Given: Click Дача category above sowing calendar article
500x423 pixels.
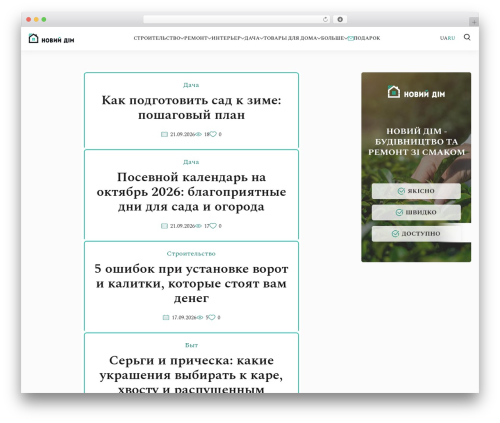Looking at the screenshot, I should tap(191, 162).
